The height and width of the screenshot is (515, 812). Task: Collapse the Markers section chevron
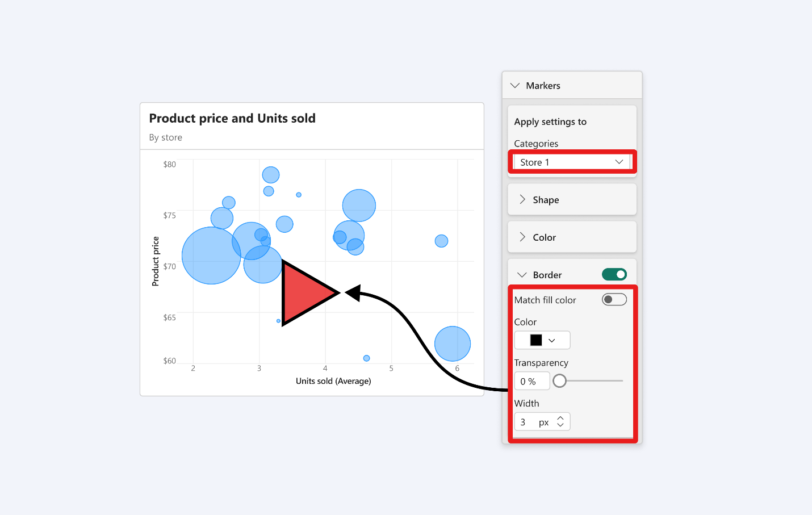tap(515, 86)
